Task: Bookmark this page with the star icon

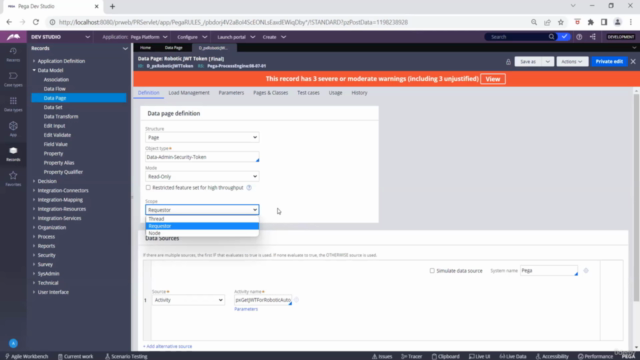Action: pyautogui.click(x=561, y=22)
